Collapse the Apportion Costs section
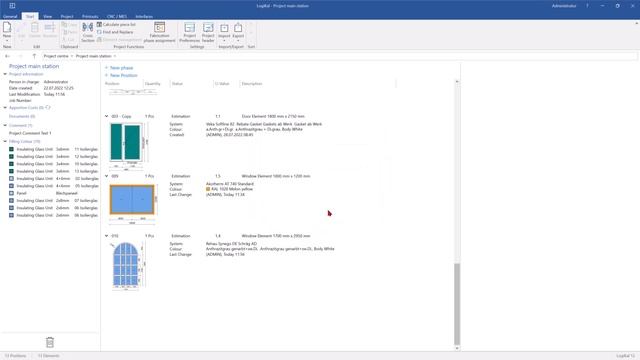Viewport: 640px width, 360px height. 5,108
